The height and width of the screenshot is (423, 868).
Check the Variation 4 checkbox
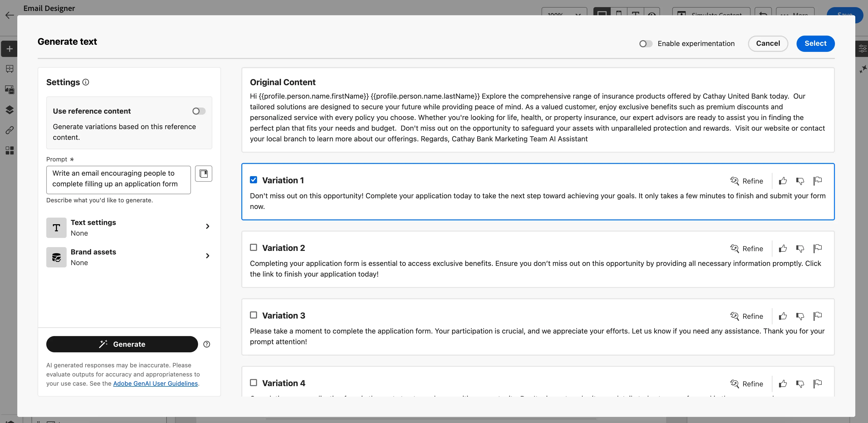[x=253, y=383]
